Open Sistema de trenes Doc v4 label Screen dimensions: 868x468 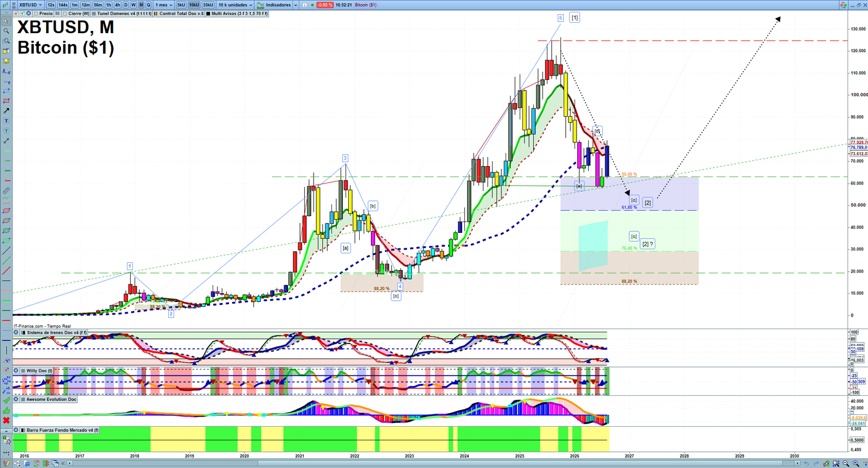(56, 332)
